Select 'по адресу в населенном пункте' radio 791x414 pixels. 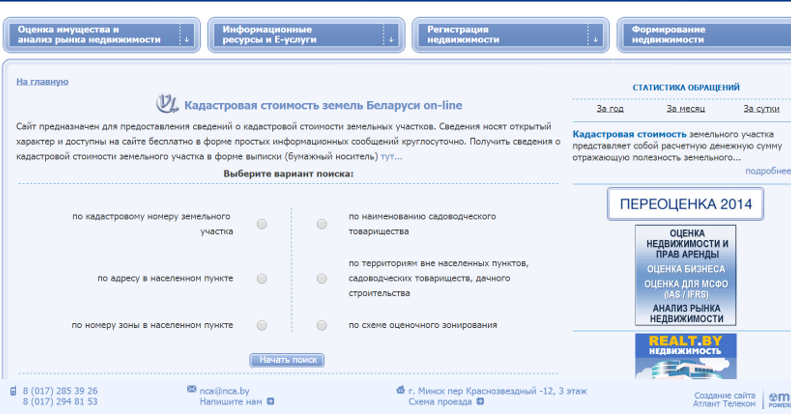pos(262,279)
